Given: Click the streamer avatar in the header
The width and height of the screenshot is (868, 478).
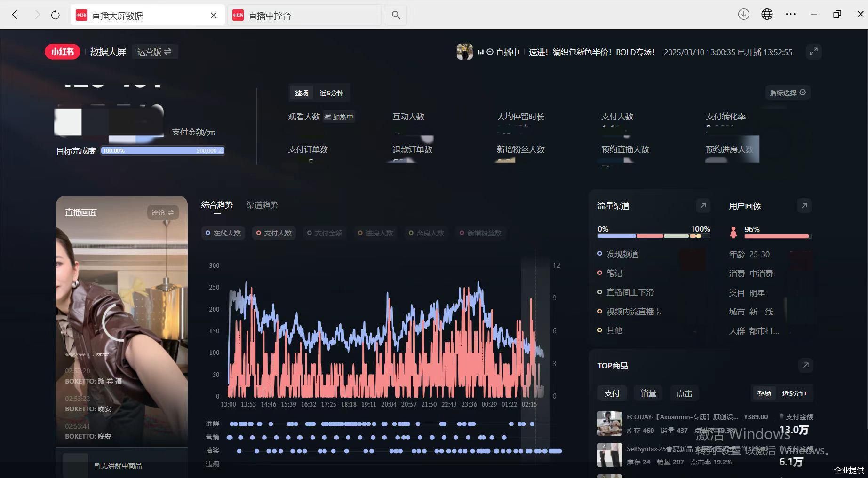Looking at the screenshot, I should [464, 52].
